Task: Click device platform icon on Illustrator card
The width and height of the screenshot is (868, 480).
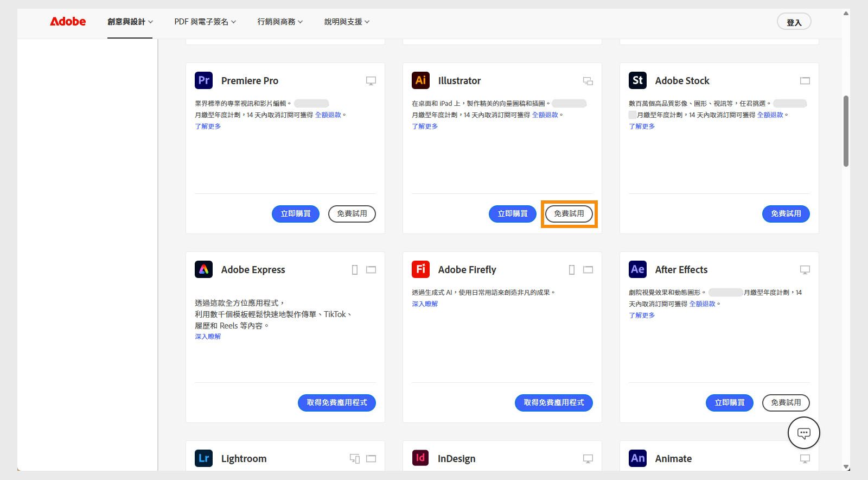Action: coord(588,81)
